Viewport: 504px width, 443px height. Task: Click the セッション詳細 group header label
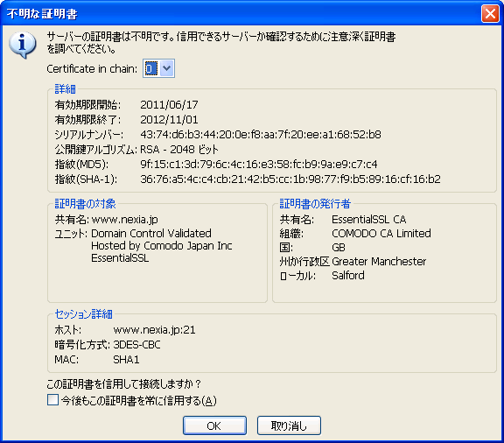(84, 313)
